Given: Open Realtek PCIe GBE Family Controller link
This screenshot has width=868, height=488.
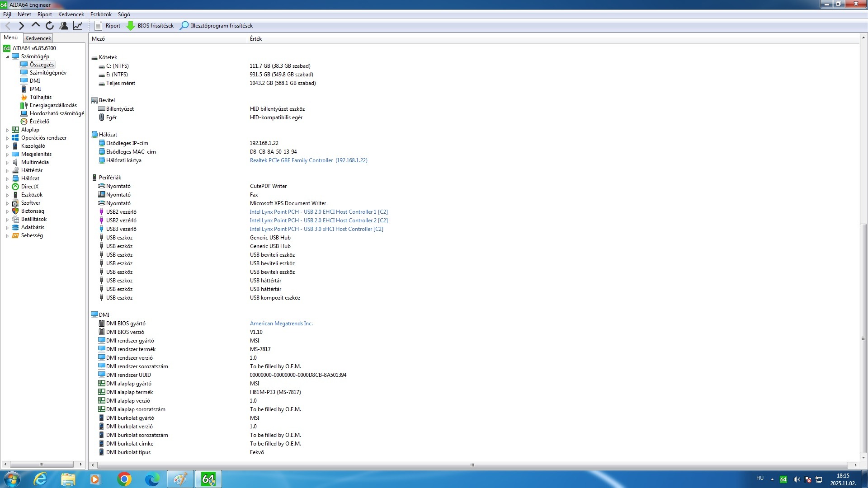Looking at the screenshot, I should (x=308, y=160).
